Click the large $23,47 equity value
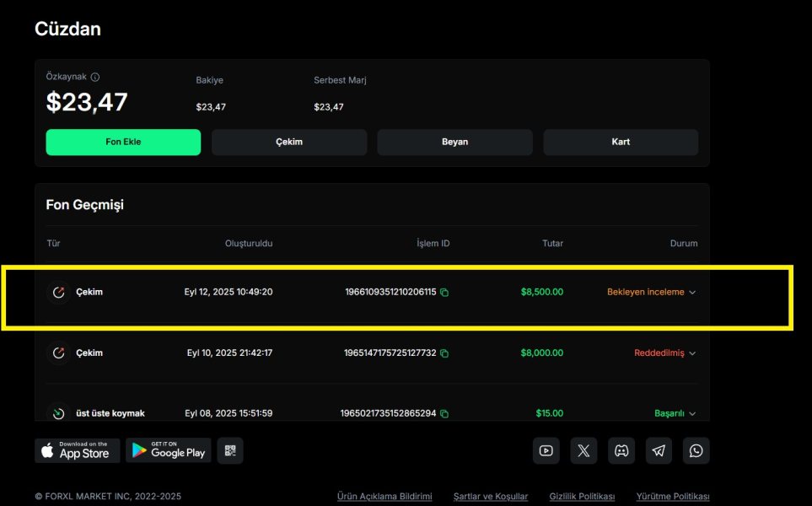Image resolution: width=812 pixels, height=506 pixels. coord(87,102)
